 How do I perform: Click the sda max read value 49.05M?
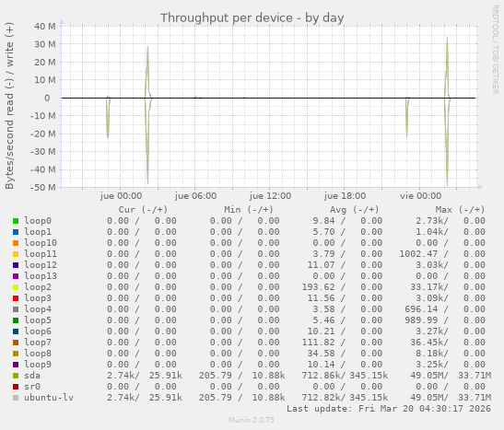click(427, 376)
